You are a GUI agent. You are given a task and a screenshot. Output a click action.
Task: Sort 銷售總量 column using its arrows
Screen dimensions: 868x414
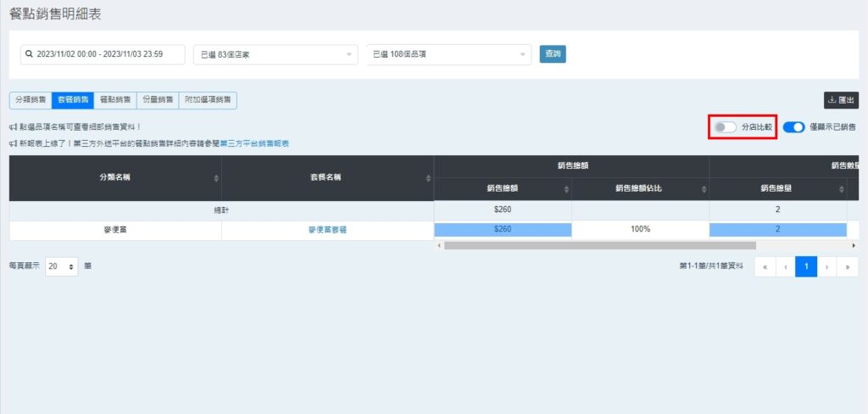tap(841, 189)
